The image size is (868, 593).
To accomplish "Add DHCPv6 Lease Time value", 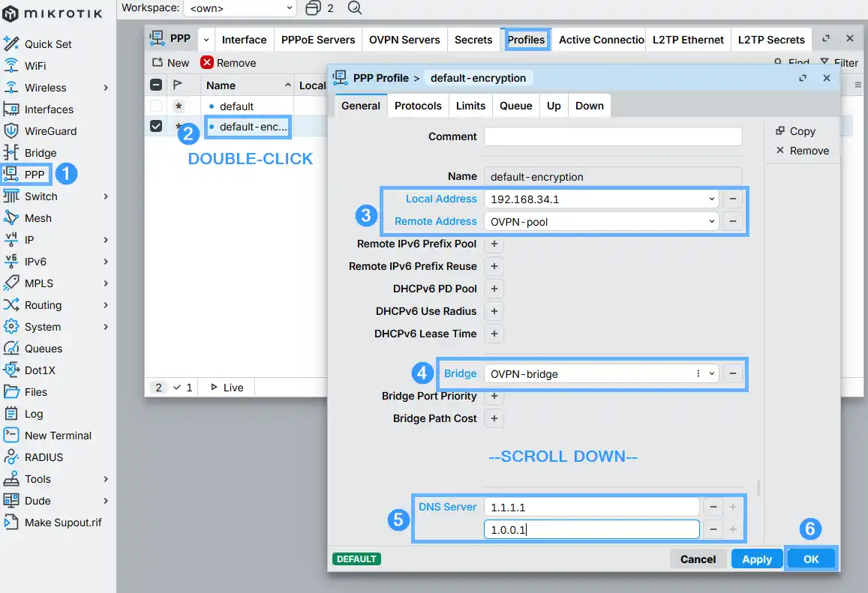I will point(494,334).
